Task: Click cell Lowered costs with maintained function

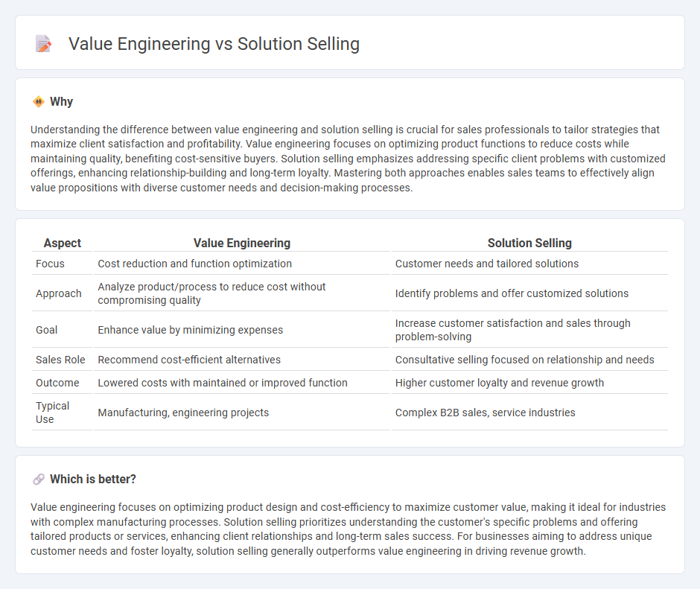Action: click(242, 383)
